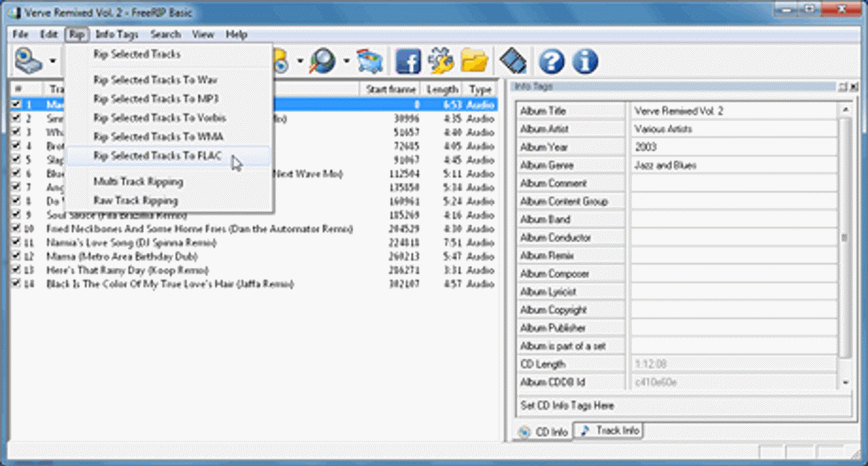Image resolution: width=868 pixels, height=466 pixels.
Task: Sort tracks by Length column header
Action: point(442,90)
